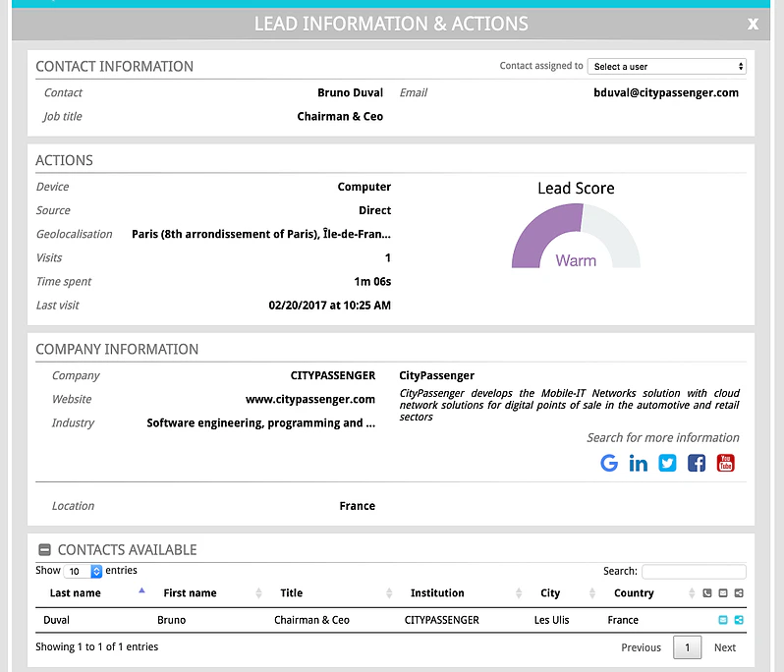Click the share icon in the table header

[739, 593]
